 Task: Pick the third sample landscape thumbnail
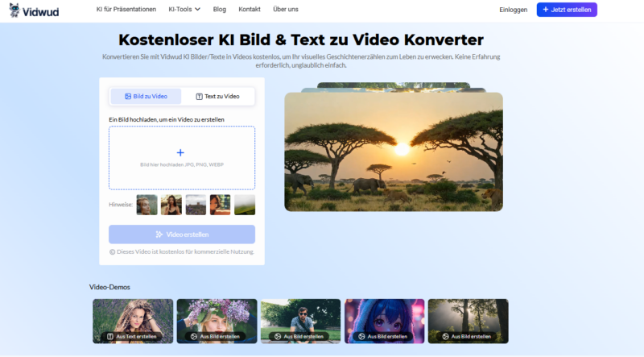pos(196,205)
